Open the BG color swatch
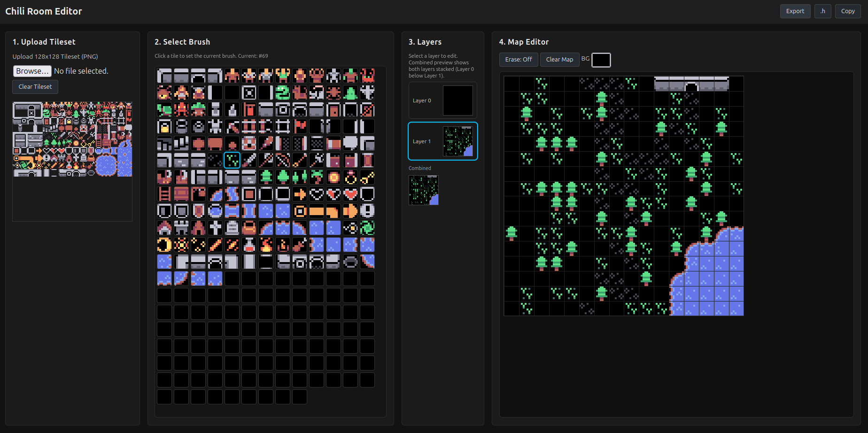The width and height of the screenshot is (868, 433). point(601,60)
